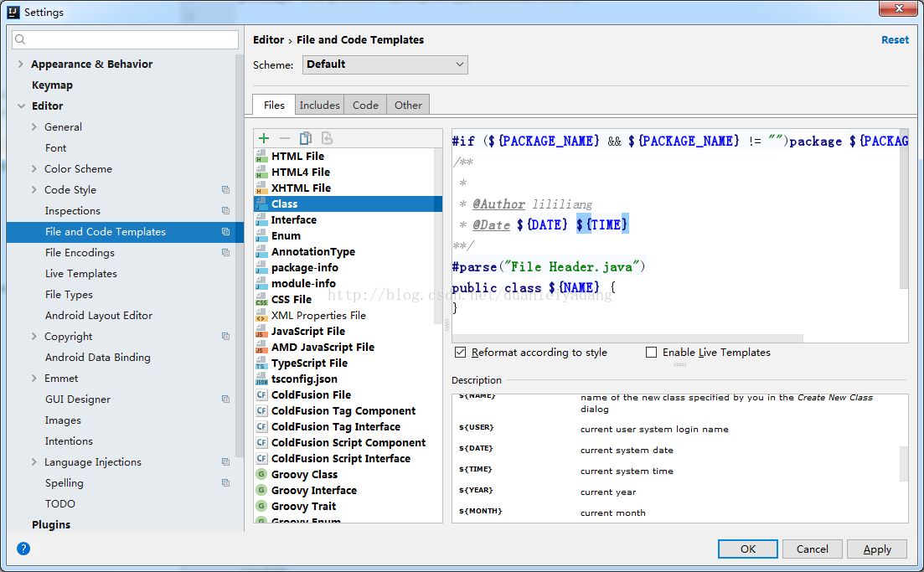This screenshot has height=572, width=924.
Task: Click the project-level icon beside Spelling
Action: pos(225,482)
